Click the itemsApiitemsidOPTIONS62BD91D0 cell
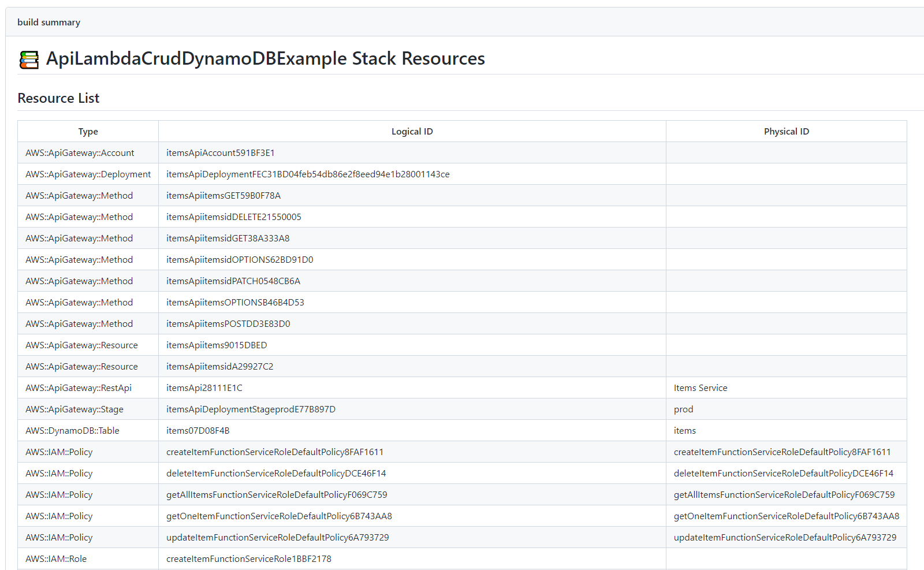The image size is (924, 570). click(412, 259)
